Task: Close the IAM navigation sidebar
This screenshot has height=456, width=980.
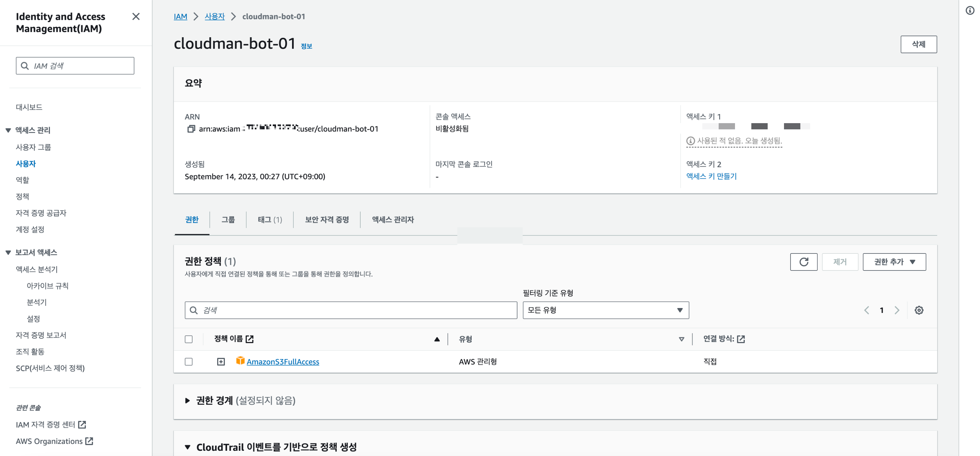Action: [136, 16]
